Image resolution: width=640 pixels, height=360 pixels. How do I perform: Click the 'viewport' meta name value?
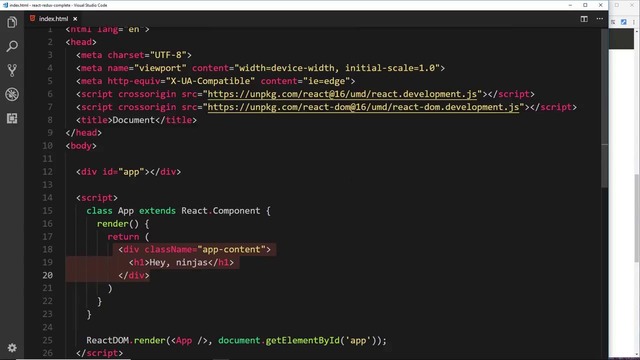[x=160, y=68]
